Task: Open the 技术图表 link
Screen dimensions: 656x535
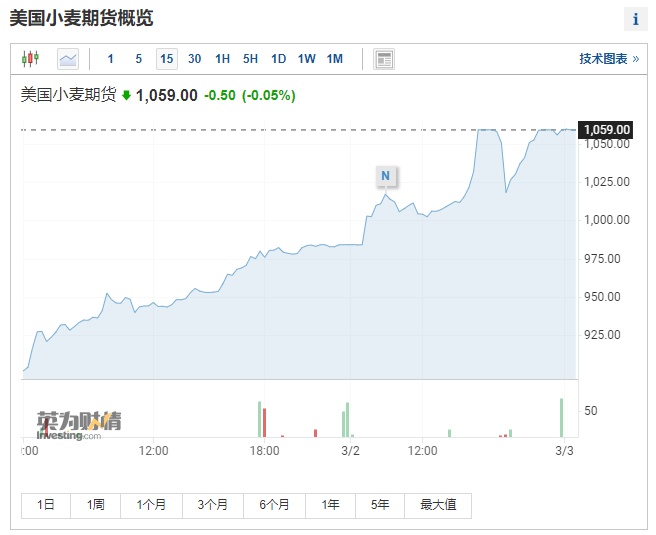Action: 608,59
